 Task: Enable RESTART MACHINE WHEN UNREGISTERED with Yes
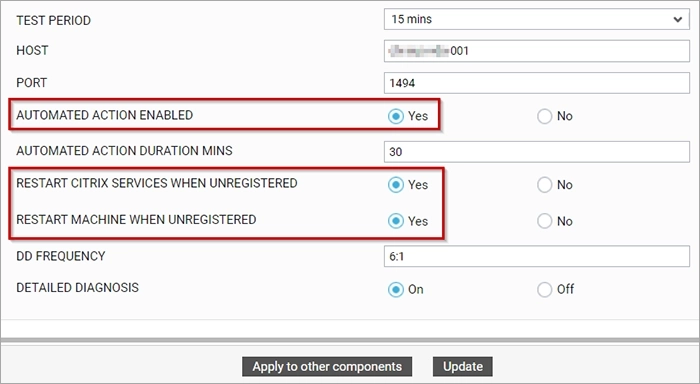(396, 221)
